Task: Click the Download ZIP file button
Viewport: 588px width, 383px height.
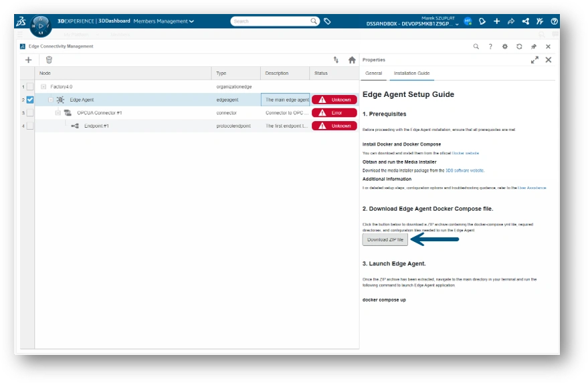Action: coord(385,240)
